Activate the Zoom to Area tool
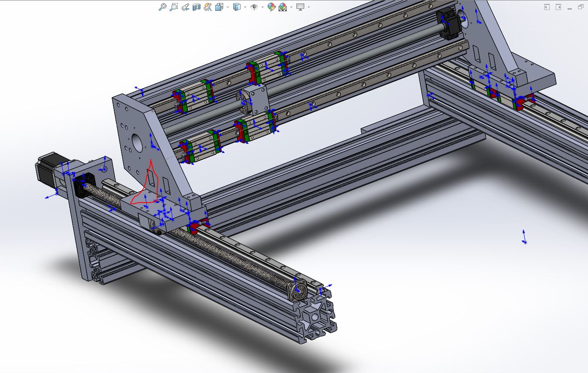Image resolution: width=588 pixels, height=373 pixels. click(x=174, y=7)
